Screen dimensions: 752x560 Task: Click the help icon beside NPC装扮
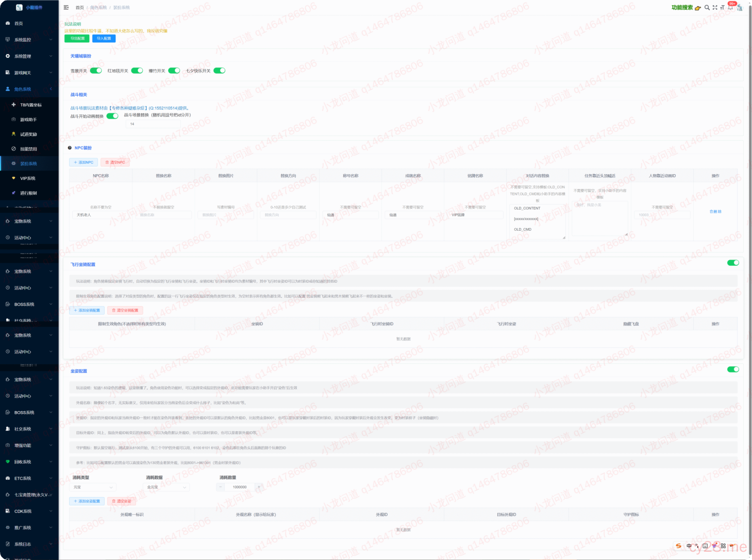click(70, 148)
